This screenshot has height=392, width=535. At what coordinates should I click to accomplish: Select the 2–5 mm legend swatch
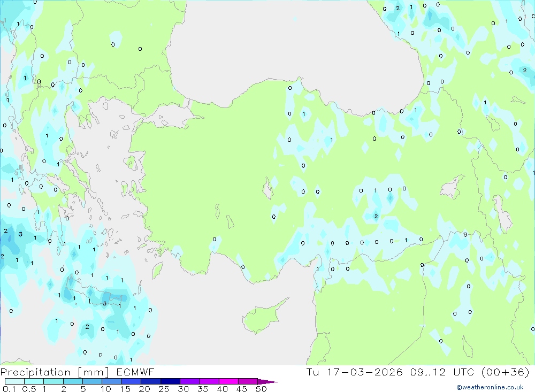(73, 381)
